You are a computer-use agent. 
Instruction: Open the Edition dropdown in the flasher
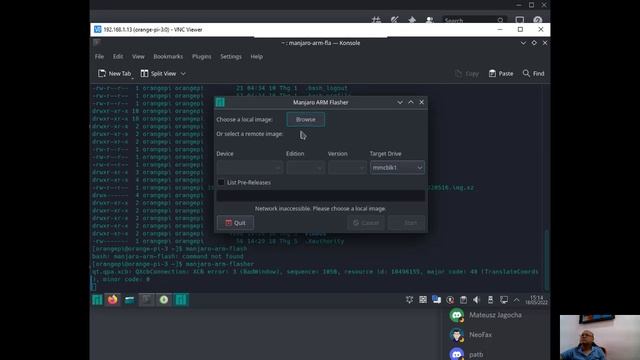point(305,167)
